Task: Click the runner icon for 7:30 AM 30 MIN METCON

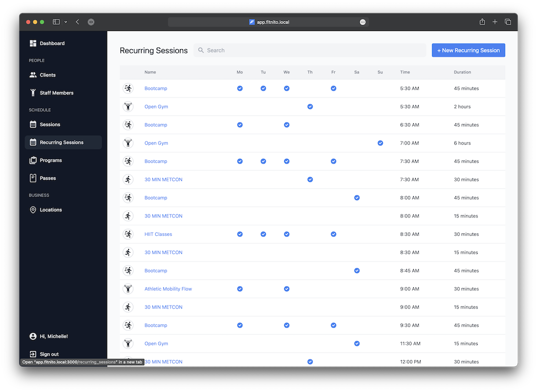Action: point(128,179)
